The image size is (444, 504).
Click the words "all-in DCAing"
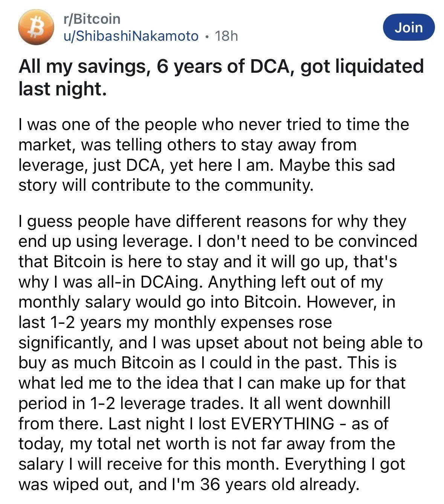(153, 282)
